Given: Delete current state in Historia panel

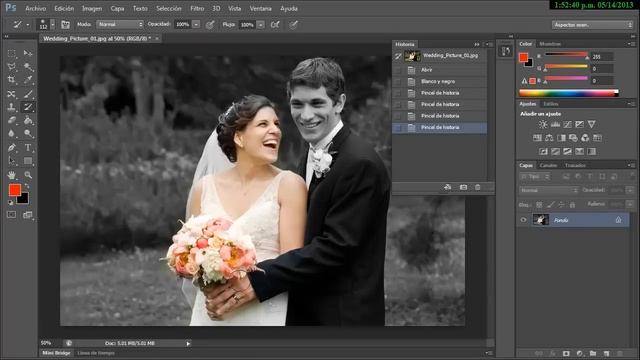Looking at the screenshot, I should click(x=478, y=187).
